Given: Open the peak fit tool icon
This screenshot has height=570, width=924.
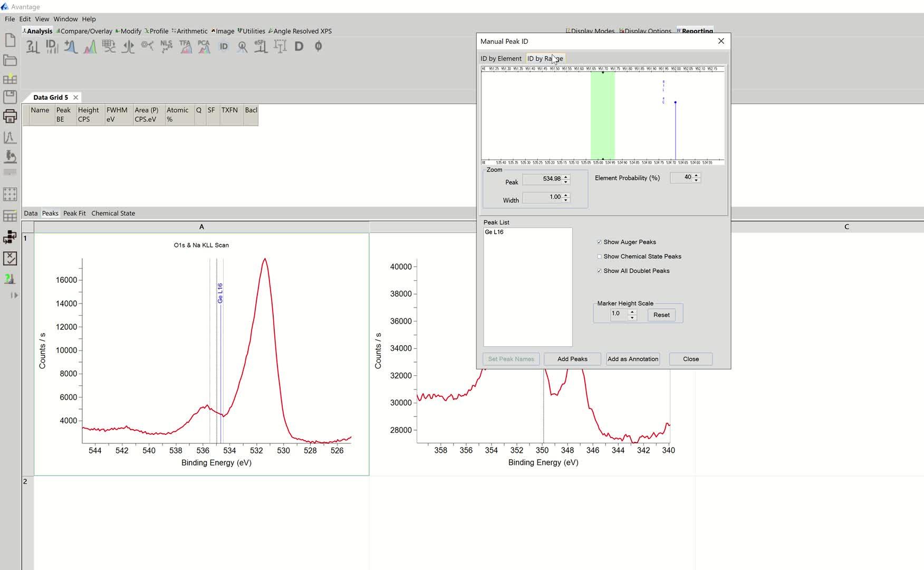Looking at the screenshot, I should click(x=90, y=46).
